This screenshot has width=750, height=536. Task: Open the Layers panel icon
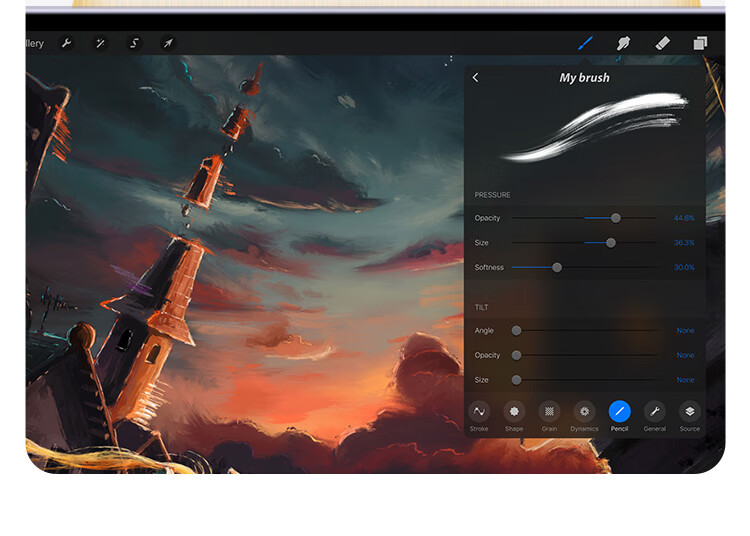click(700, 43)
